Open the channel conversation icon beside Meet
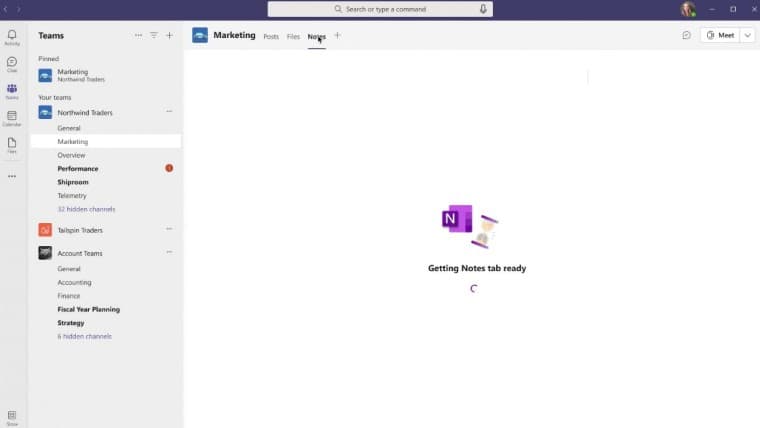 (686, 35)
